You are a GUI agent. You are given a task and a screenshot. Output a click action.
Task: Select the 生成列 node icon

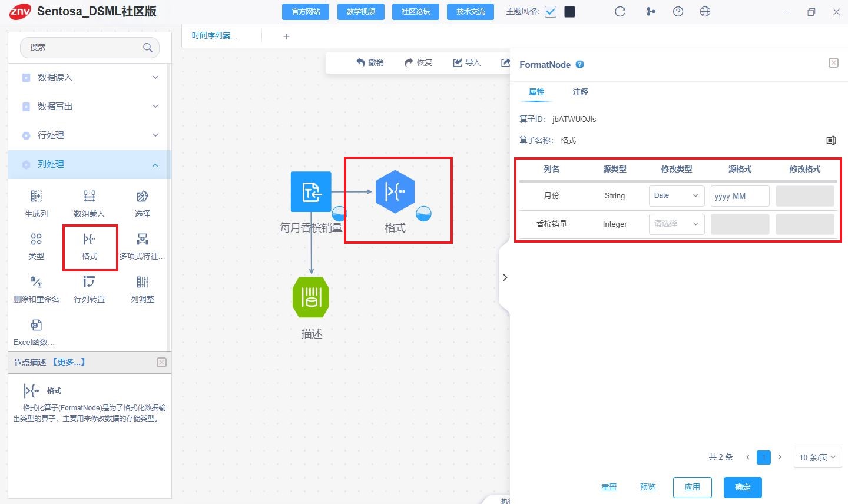pos(36,197)
